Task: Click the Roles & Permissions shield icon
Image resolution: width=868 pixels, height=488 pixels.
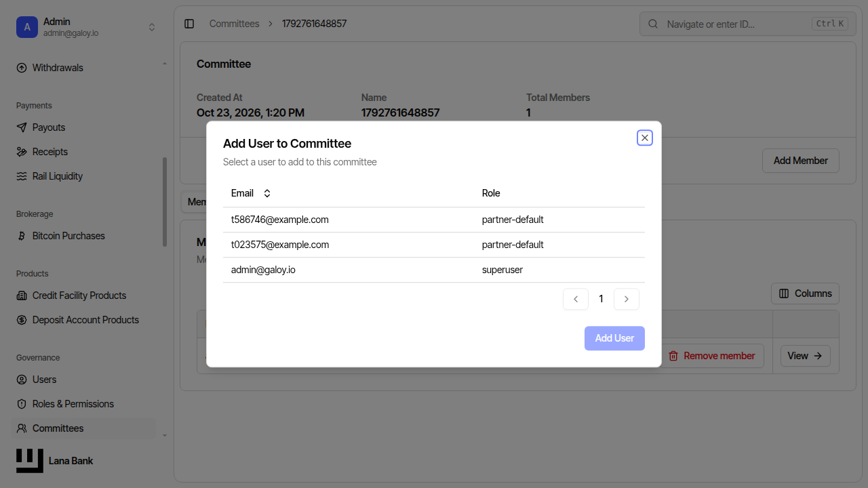Action: point(22,404)
